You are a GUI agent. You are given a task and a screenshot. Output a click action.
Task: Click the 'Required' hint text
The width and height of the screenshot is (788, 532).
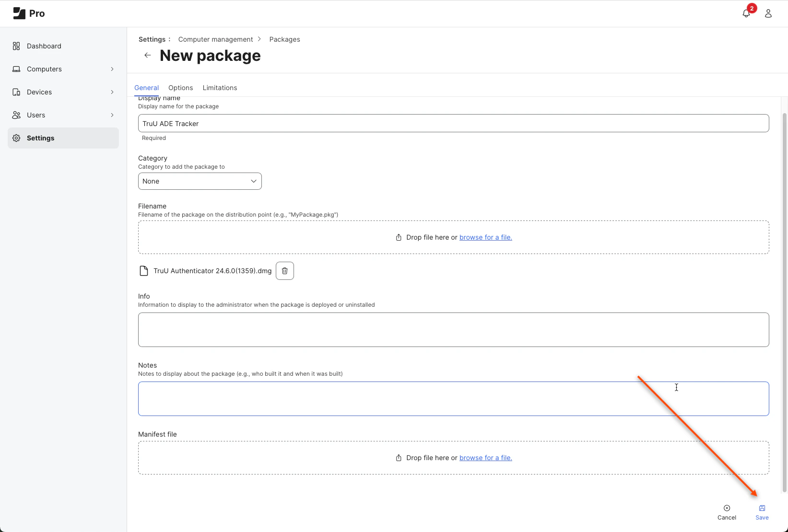(154, 138)
